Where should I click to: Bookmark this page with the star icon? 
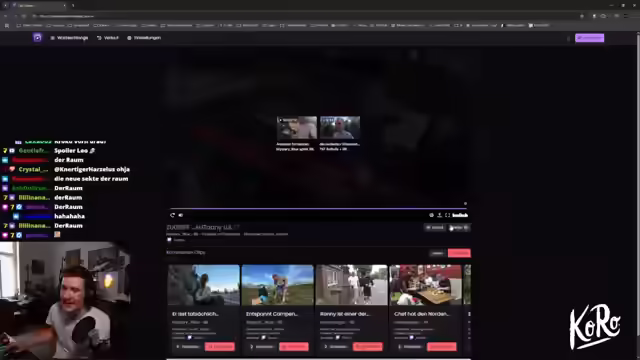pyautogui.click(x=582, y=16)
